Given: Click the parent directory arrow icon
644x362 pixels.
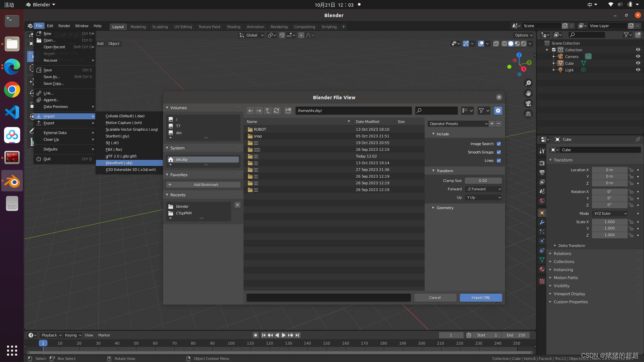Looking at the screenshot, I should point(267,111).
